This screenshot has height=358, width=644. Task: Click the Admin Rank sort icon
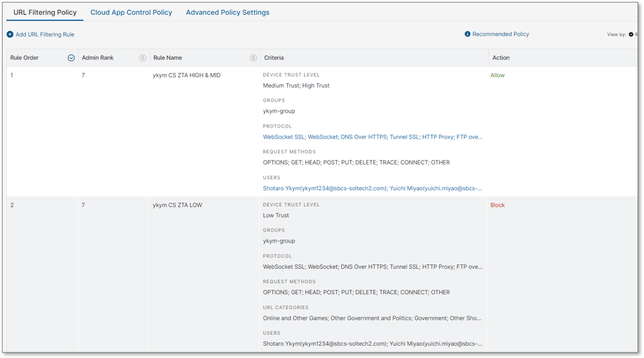(x=143, y=58)
